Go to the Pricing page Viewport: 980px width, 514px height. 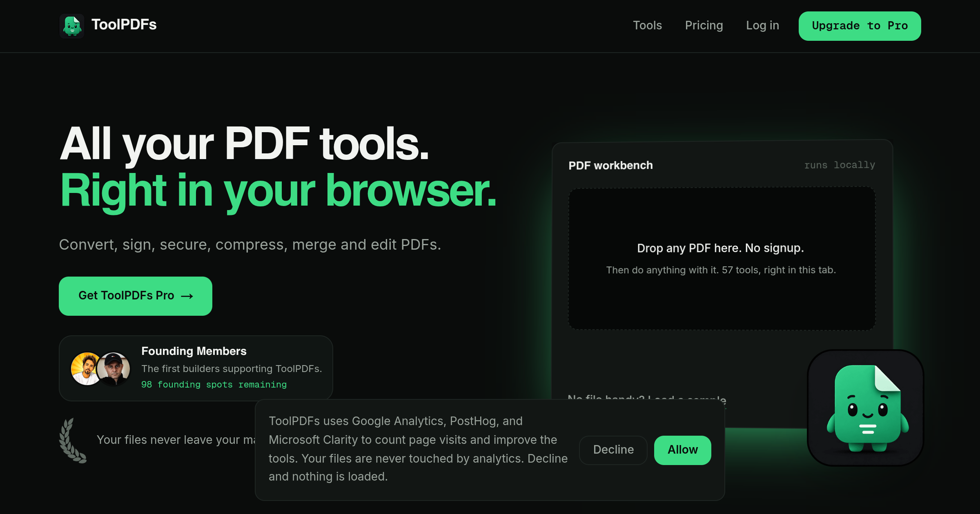[704, 25]
